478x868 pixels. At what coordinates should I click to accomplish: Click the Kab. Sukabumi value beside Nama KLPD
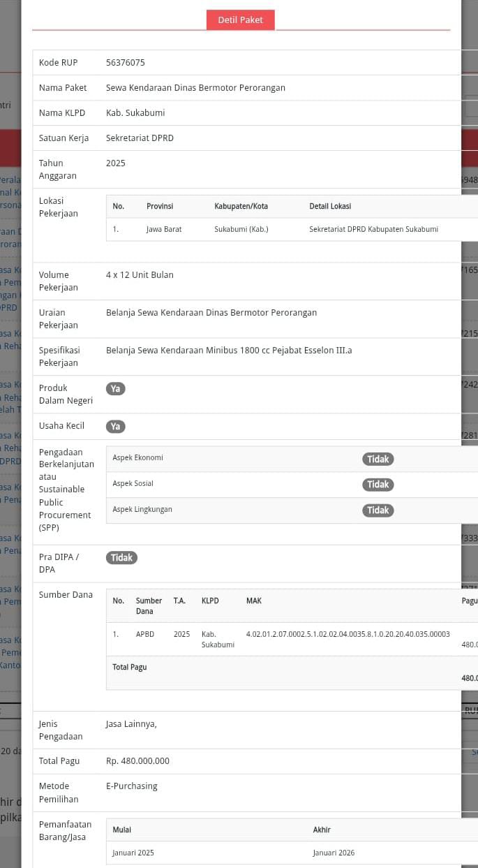[135, 112]
